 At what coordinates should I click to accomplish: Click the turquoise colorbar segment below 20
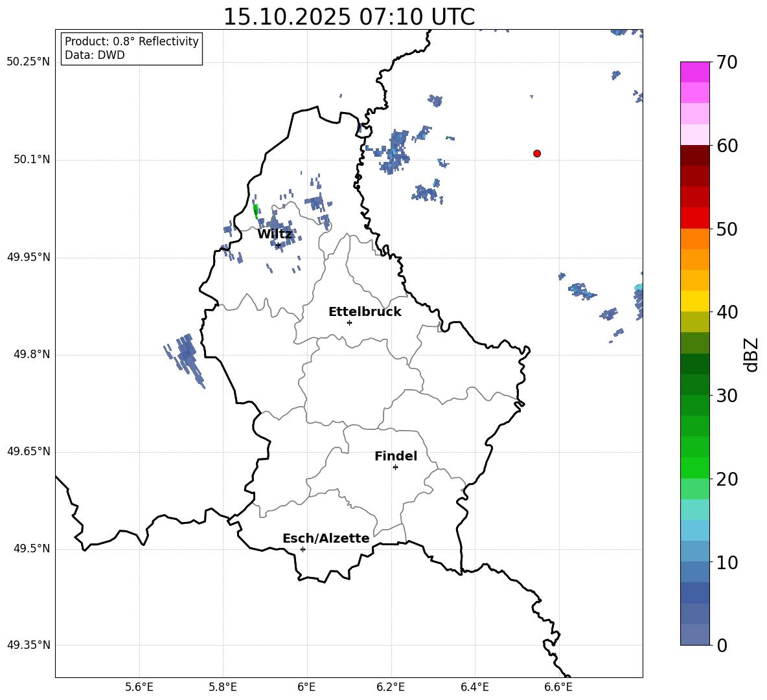[694, 510]
